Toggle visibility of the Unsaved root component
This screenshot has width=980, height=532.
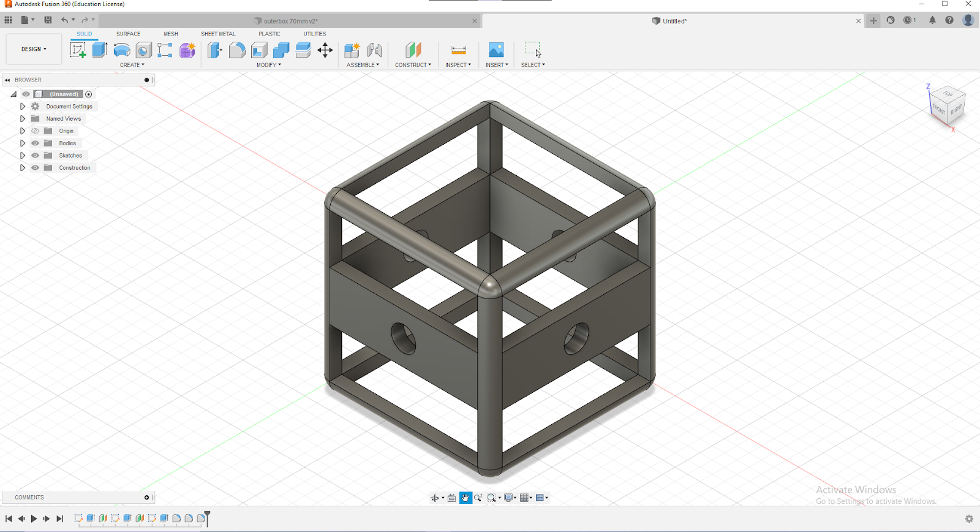26,94
